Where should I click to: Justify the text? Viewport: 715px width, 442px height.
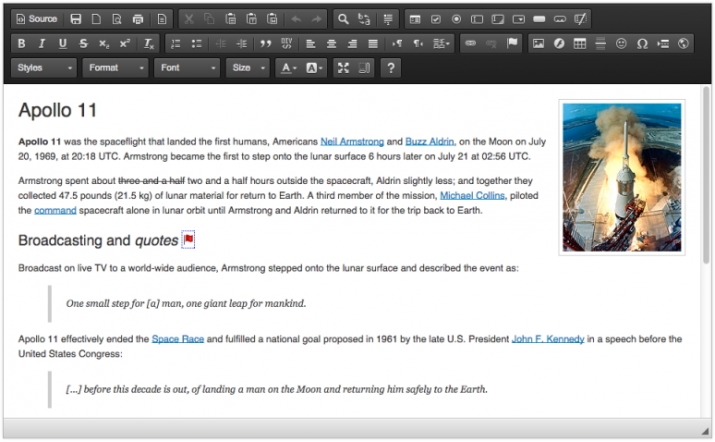coord(373,44)
